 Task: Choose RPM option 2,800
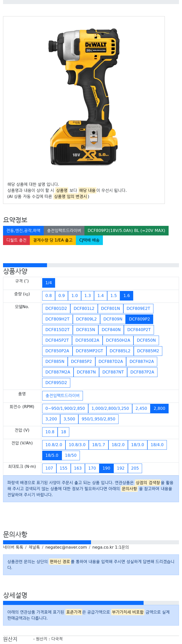159,408
